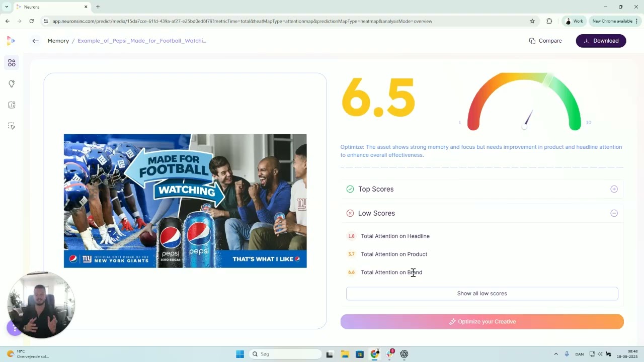
Task: Open the Chrome extensions puzzle icon
Action: pos(549,21)
